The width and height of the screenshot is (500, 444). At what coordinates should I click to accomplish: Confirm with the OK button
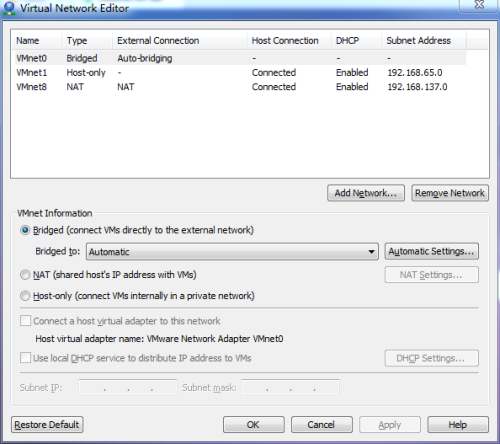[x=254, y=425]
